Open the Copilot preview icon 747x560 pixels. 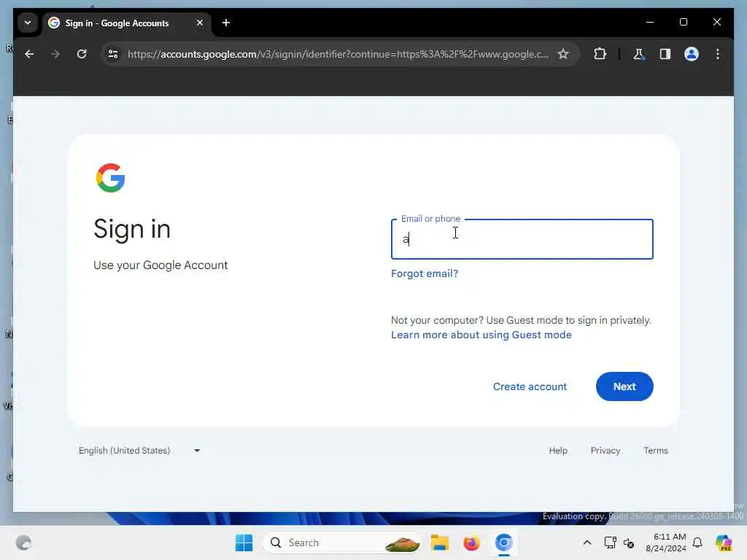pyautogui.click(x=723, y=542)
